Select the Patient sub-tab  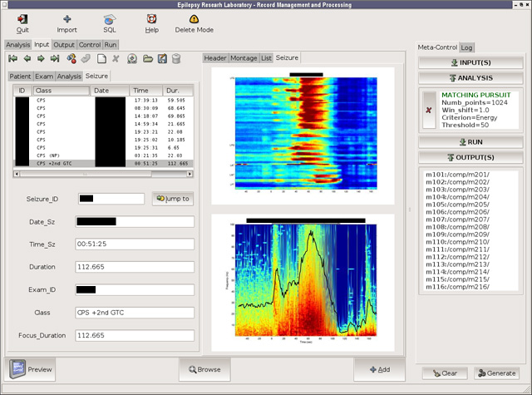tap(20, 77)
